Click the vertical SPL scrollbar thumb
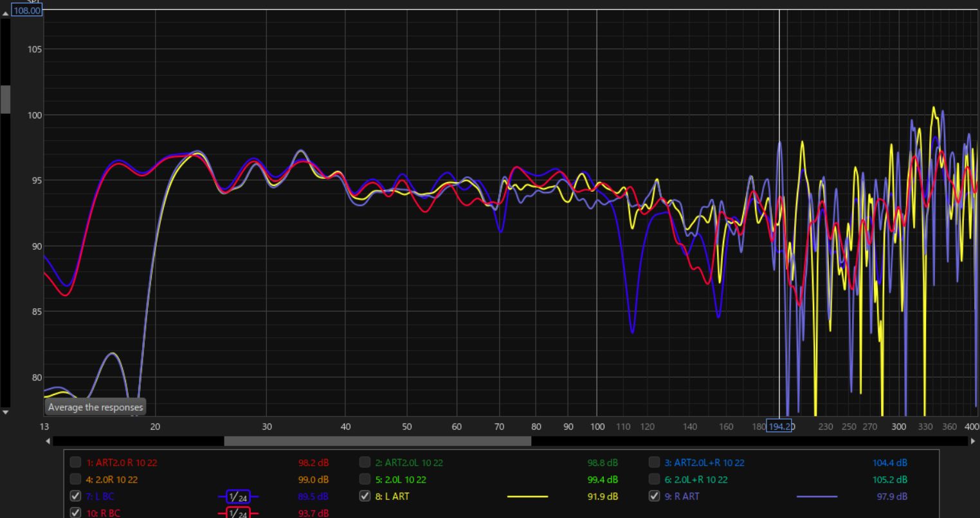Viewport: 980px width, 518px height. [6, 99]
